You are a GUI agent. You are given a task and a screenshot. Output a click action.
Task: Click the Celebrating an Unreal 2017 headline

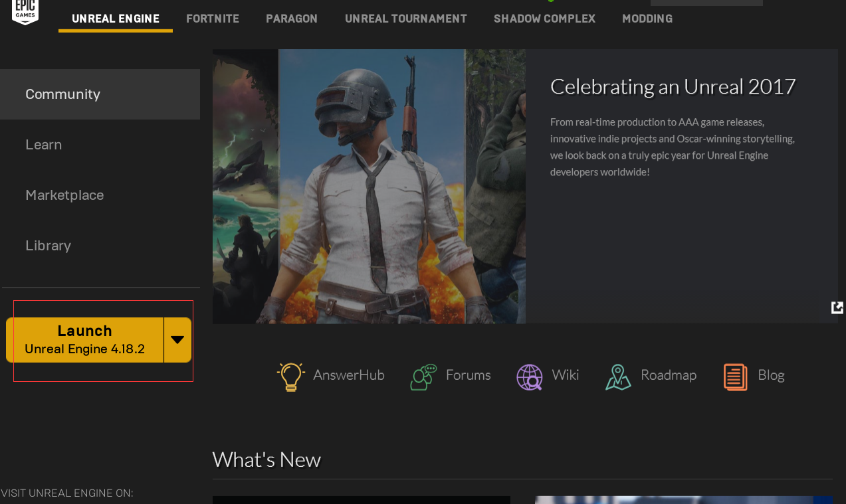point(673,86)
